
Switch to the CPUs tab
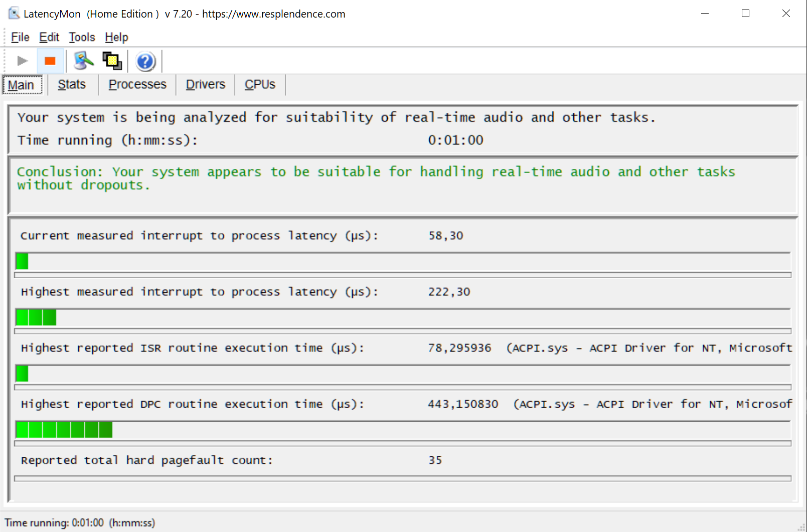pos(260,84)
